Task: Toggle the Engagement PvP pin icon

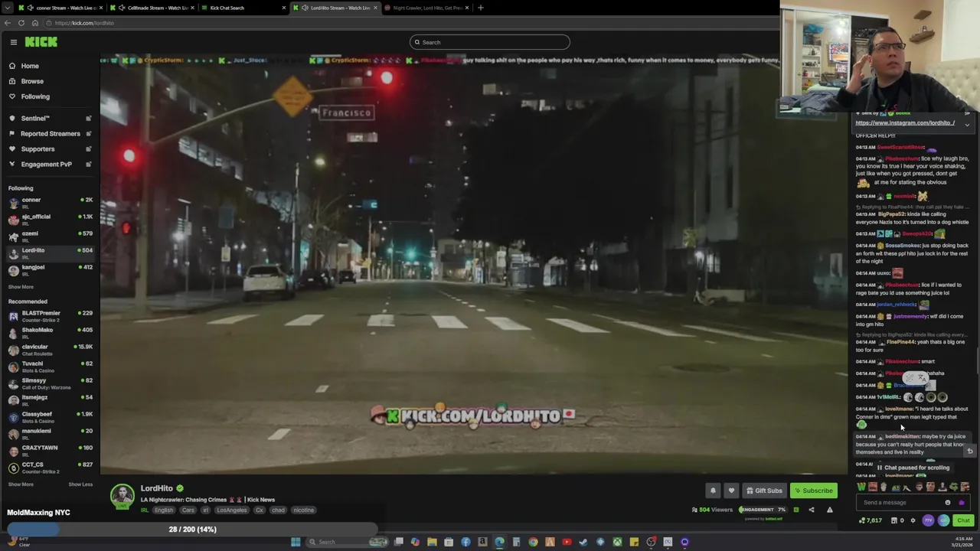Action: (88, 165)
